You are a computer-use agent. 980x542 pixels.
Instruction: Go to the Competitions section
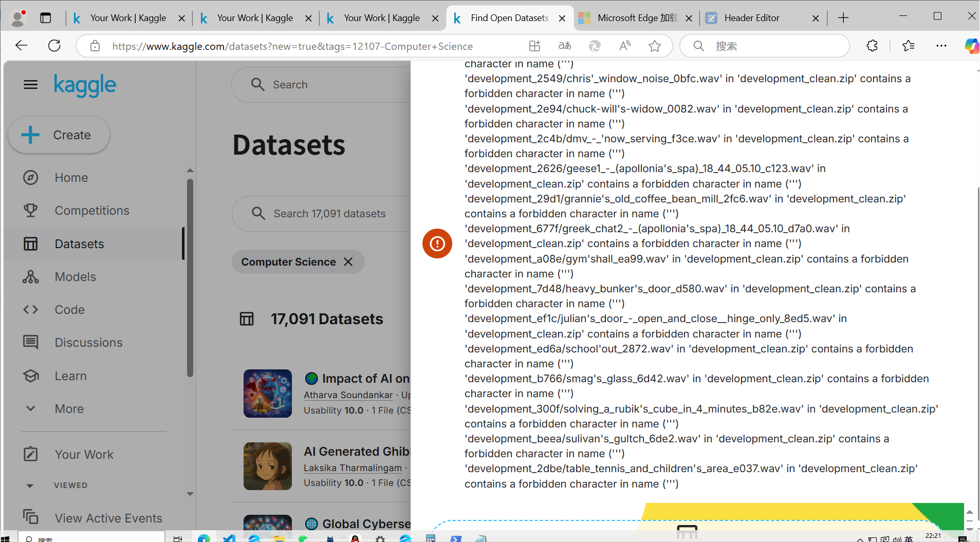91,210
